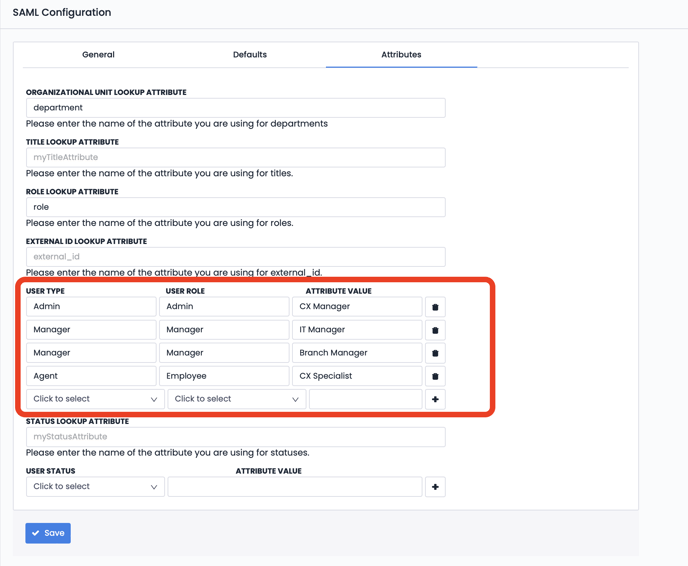Select the Attributes tab
Viewport: 688px width, 566px height.
401,55
